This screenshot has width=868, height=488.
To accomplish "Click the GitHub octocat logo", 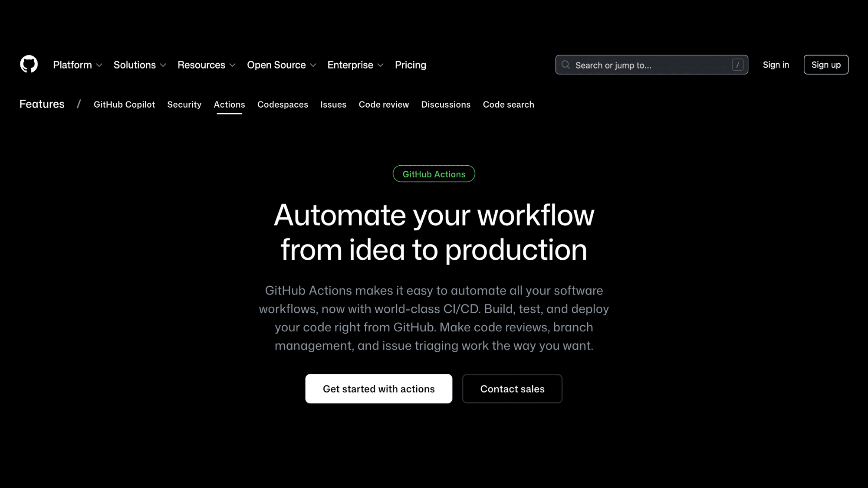I will click(29, 64).
